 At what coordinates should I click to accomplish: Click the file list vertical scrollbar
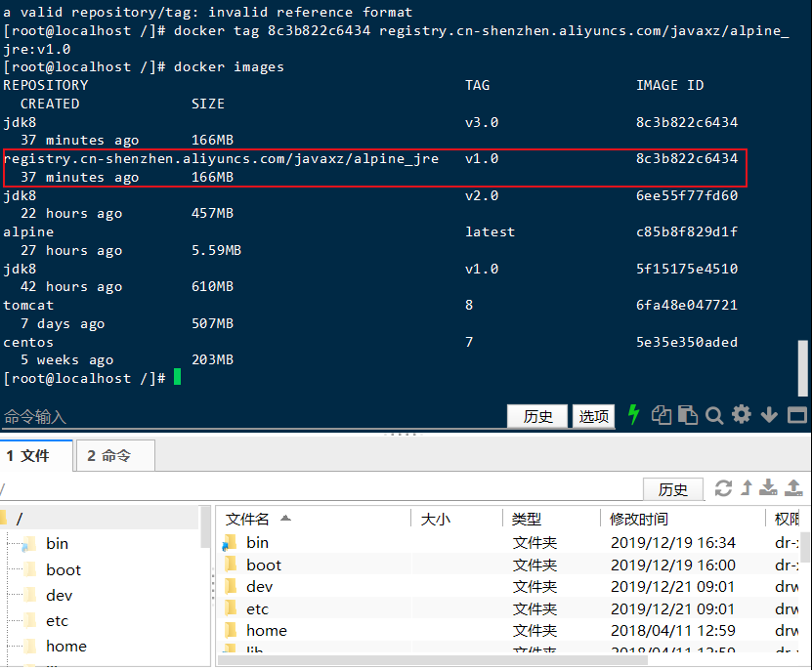coord(805,546)
